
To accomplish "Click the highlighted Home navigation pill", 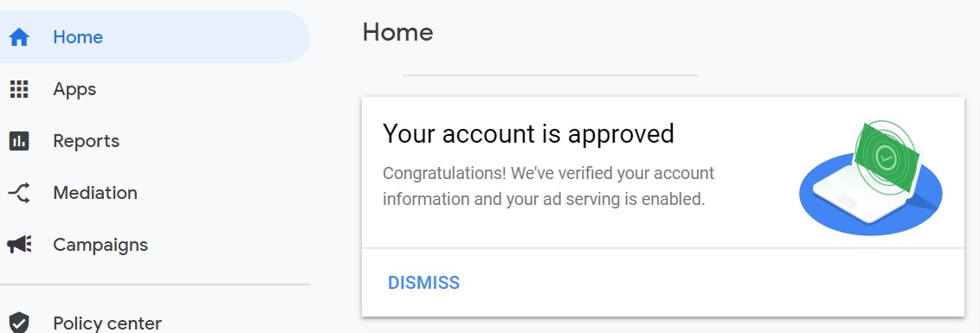I will point(154,37).
